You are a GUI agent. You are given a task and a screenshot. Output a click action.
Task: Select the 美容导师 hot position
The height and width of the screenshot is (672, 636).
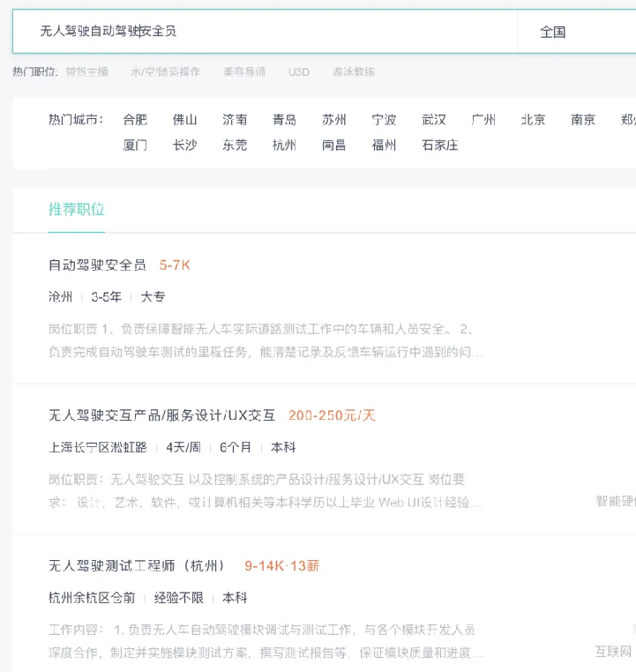pos(244,71)
